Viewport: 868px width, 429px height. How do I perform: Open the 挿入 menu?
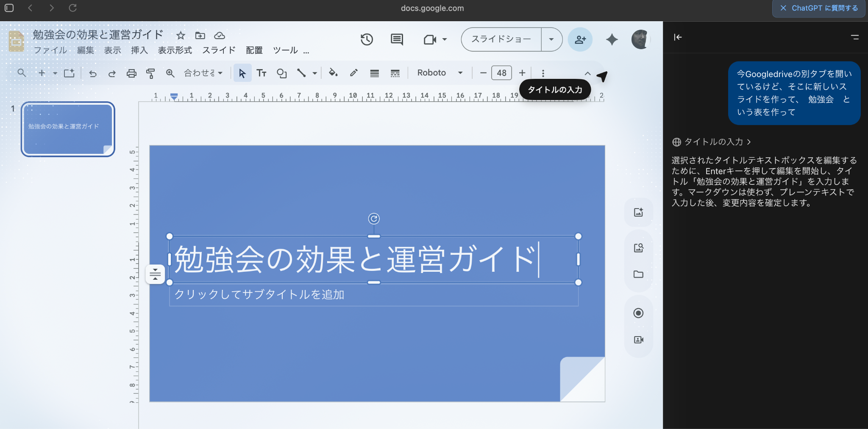(139, 50)
